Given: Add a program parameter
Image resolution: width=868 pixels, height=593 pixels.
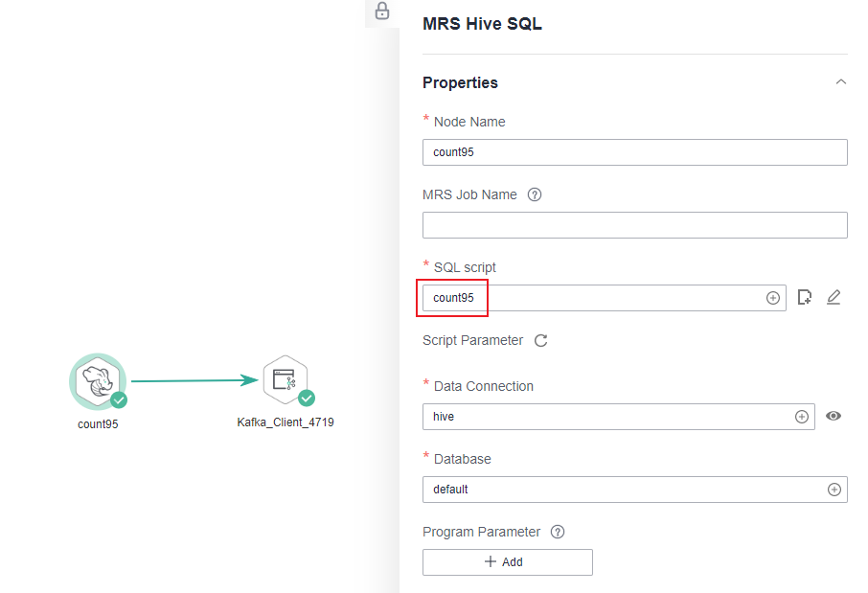Looking at the screenshot, I should click(508, 562).
